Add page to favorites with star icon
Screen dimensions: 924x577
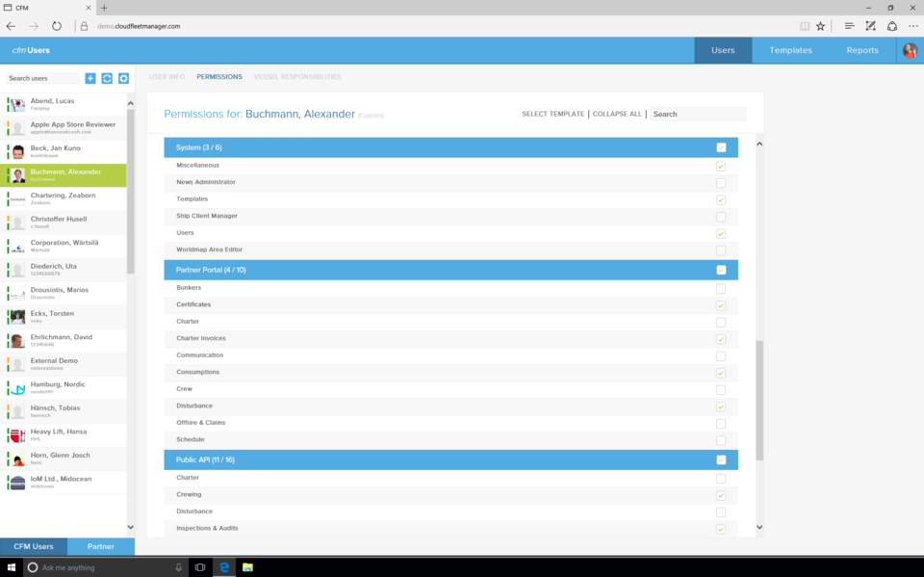[820, 26]
